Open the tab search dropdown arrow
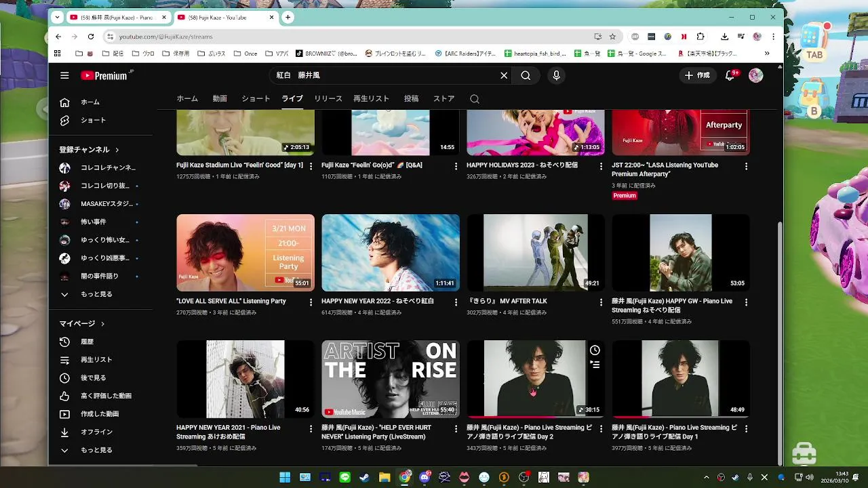 (57, 17)
